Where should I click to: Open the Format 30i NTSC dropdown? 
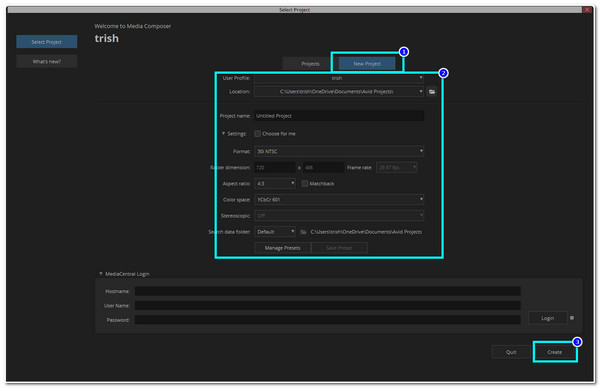[339, 152]
